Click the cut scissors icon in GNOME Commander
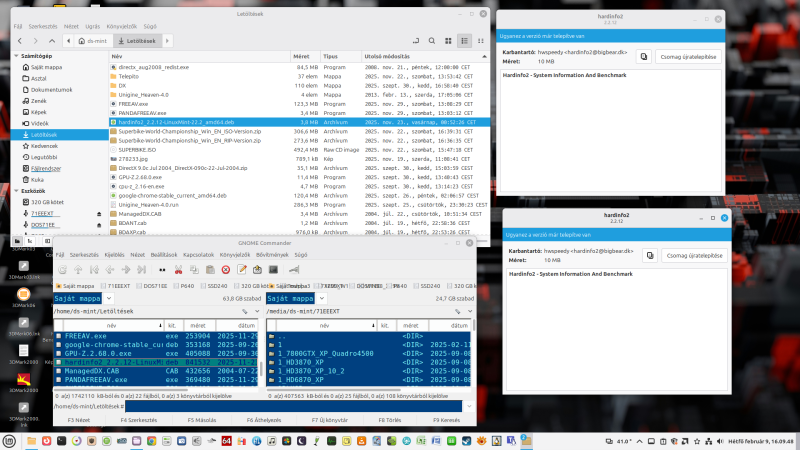Screen dimensions: 800x450 pos(178,269)
